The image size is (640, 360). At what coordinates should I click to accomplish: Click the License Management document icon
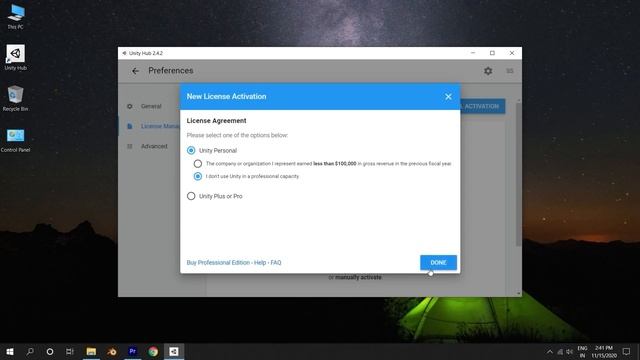click(x=130, y=126)
